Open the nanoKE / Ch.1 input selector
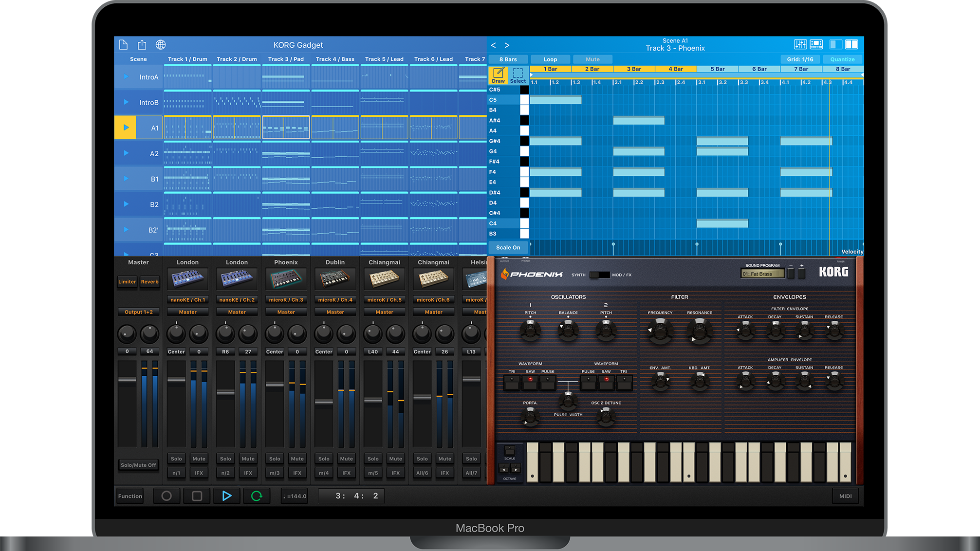 click(x=187, y=300)
